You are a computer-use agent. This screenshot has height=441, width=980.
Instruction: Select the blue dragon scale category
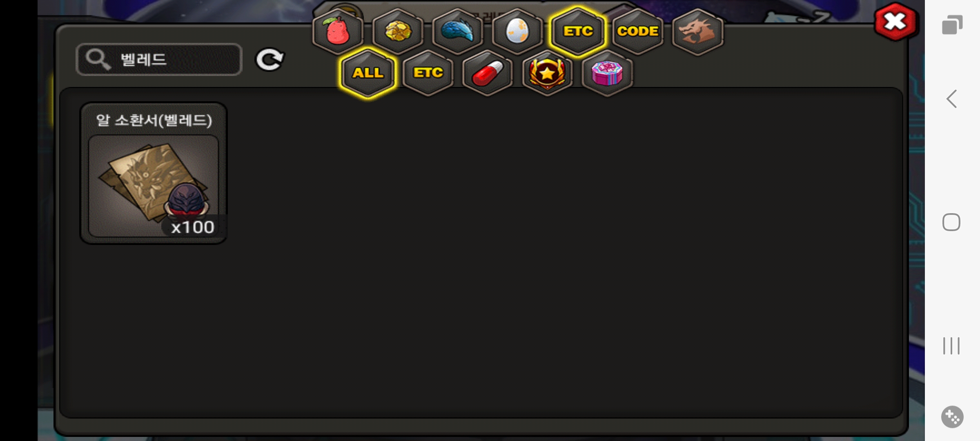coord(457,31)
